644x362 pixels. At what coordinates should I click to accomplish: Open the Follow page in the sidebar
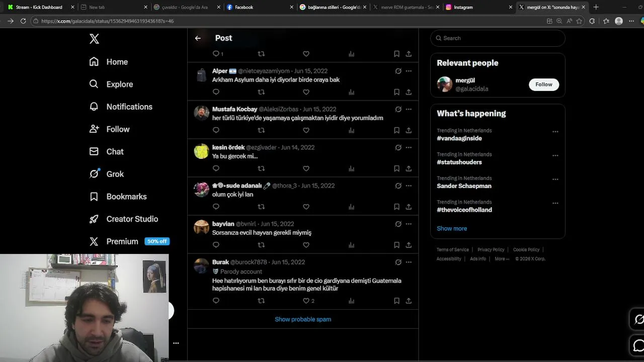[109, 129]
